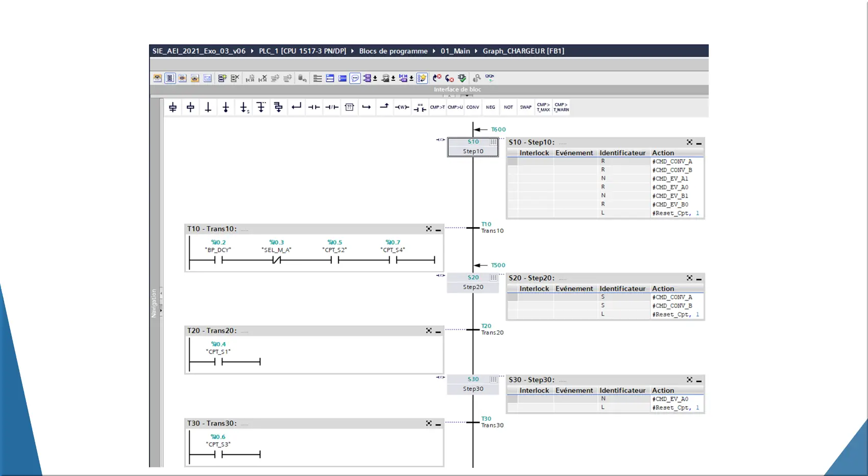
Task: Select the S20 Step20 box
Action: click(x=473, y=282)
